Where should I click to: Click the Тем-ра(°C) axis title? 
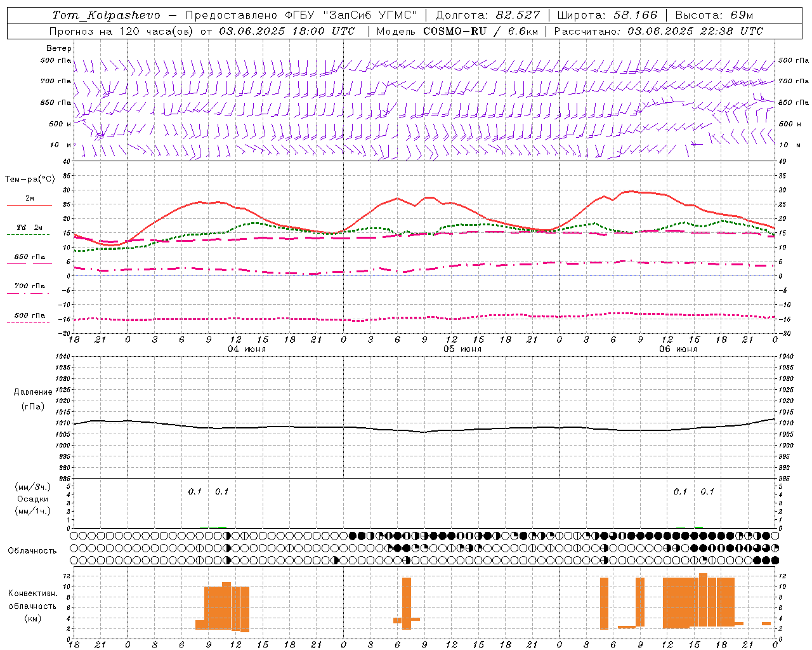(30, 180)
